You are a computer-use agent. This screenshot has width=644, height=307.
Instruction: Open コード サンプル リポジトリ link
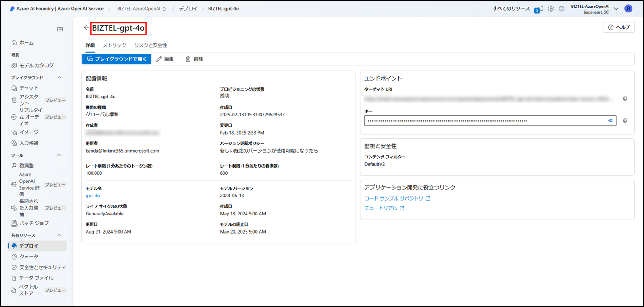pos(397,198)
